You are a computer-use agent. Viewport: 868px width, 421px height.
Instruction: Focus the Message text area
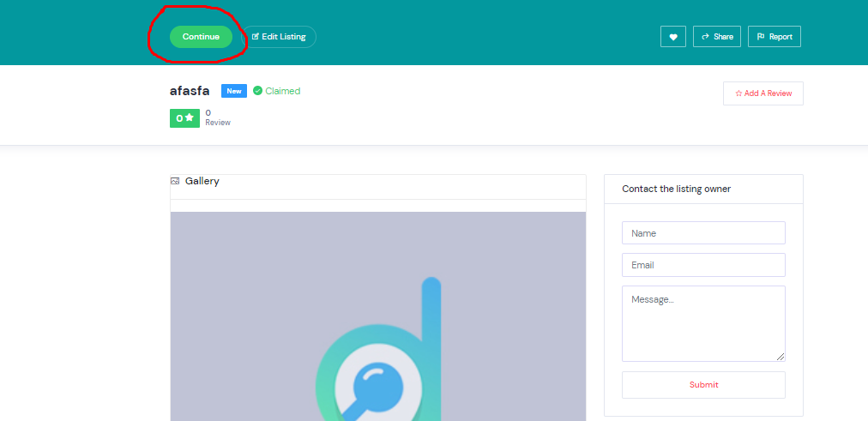[x=703, y=323]
